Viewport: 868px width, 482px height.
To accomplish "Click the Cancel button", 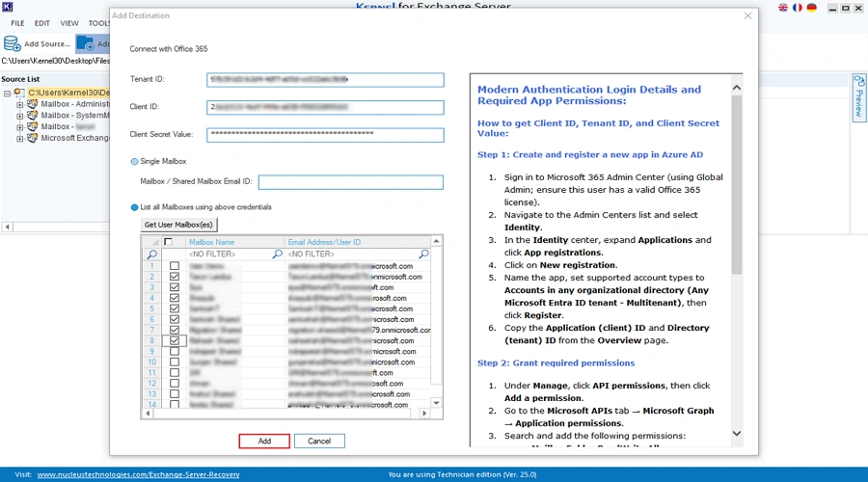I will tap(319, 442).
